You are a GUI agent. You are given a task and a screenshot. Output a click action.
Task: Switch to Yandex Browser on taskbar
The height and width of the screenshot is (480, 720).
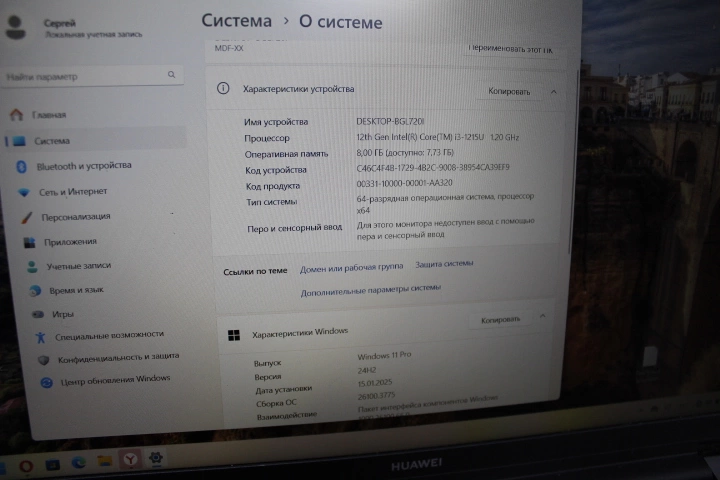pos(130,459)
